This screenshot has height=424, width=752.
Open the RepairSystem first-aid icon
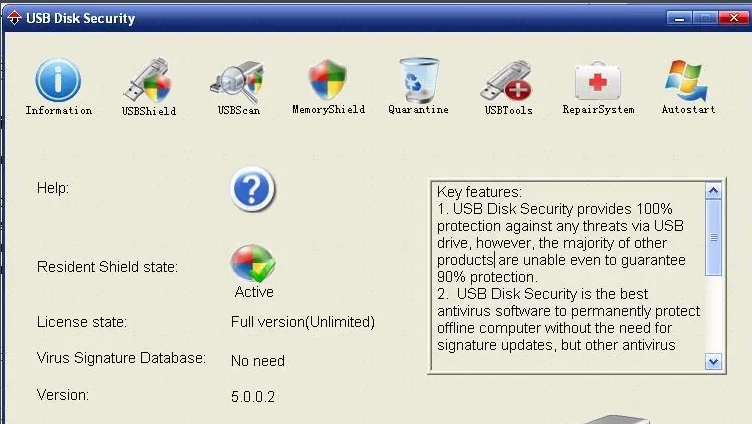tap(598, 80)
